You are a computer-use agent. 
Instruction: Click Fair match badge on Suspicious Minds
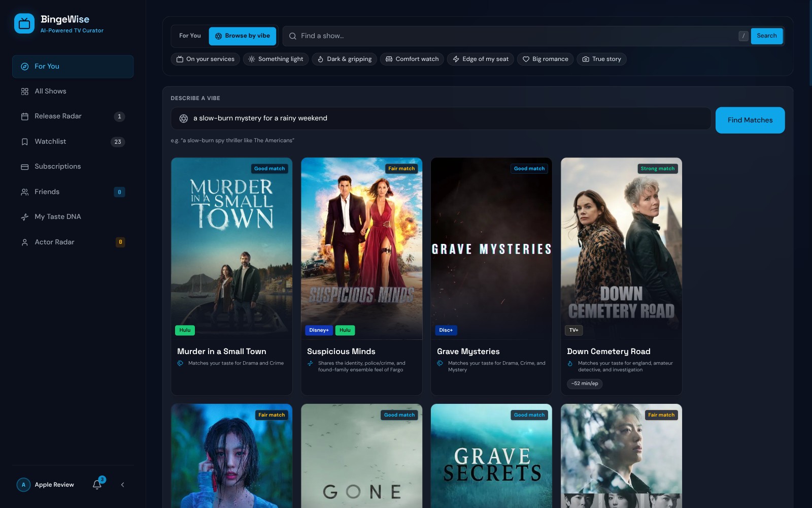tap(401, 169)
